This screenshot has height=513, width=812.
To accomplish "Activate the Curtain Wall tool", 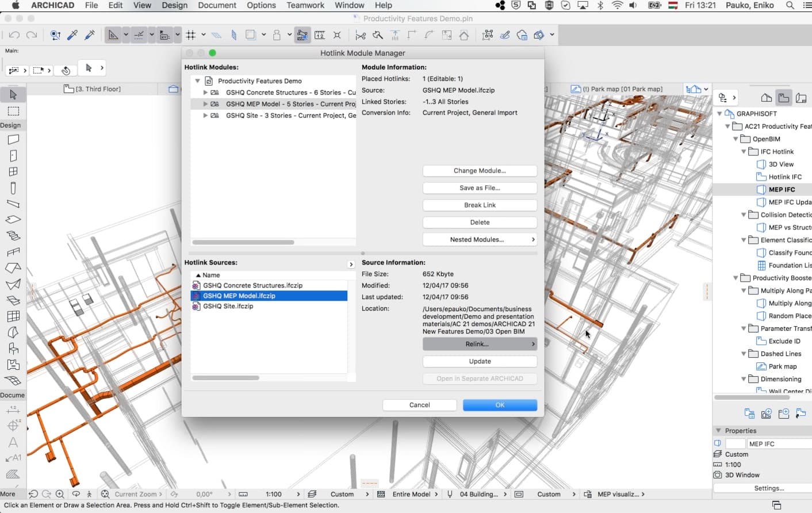I will [13, 316].
